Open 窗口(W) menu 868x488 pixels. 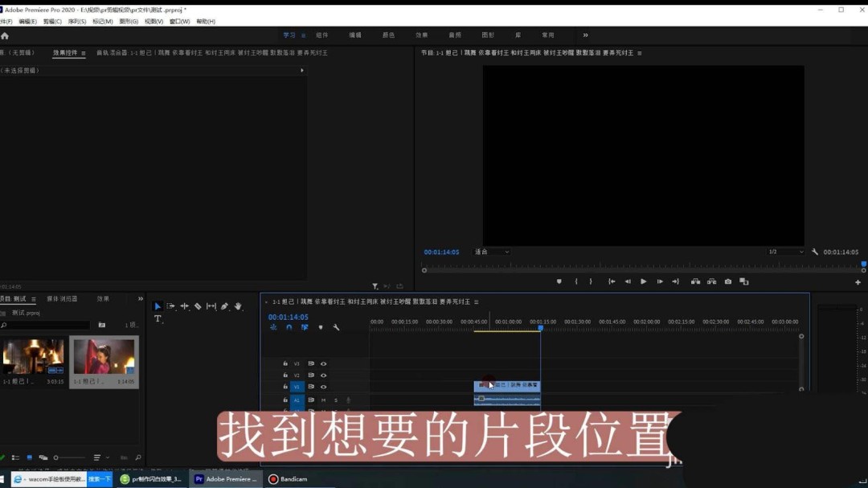tap(179, 22)
